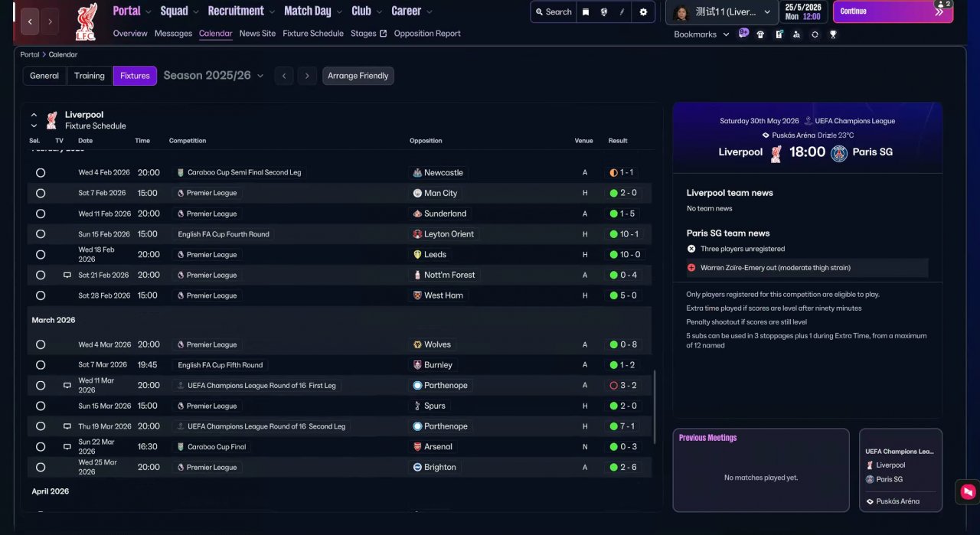Click the Liverpool crest in match header
Image resolution: width=980 pixels, height=535 pixels.
coord(776,152)
